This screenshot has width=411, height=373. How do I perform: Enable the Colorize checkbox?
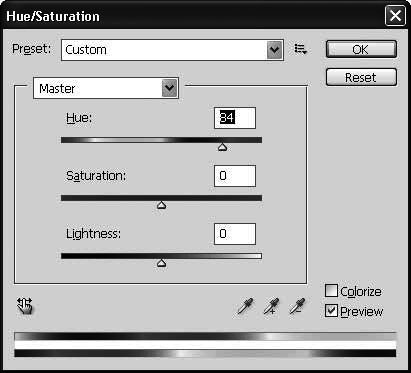[331, 290]
